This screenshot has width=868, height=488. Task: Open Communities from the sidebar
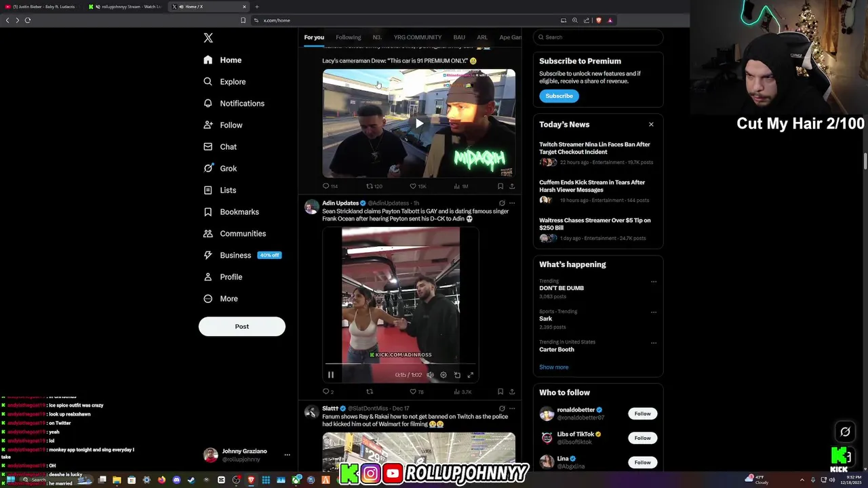tap(235, 234)
